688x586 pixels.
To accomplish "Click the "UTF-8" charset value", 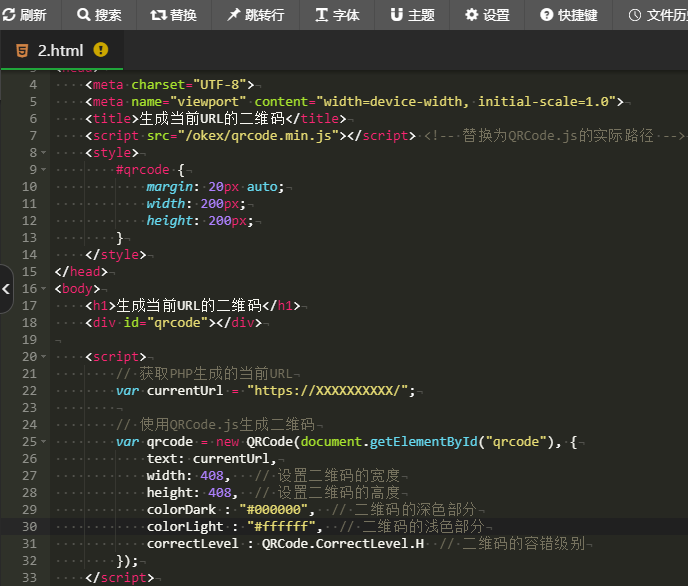I will (x=220, y=84).
